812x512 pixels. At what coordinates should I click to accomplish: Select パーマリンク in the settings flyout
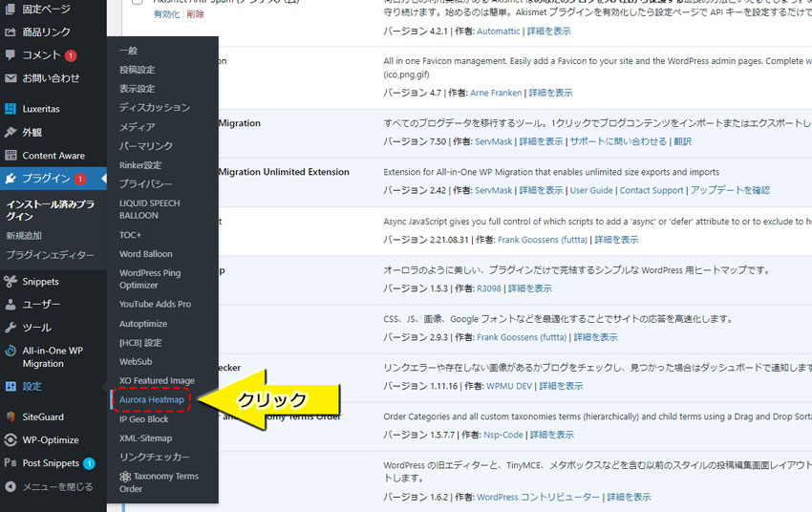(x=146, y=146)
